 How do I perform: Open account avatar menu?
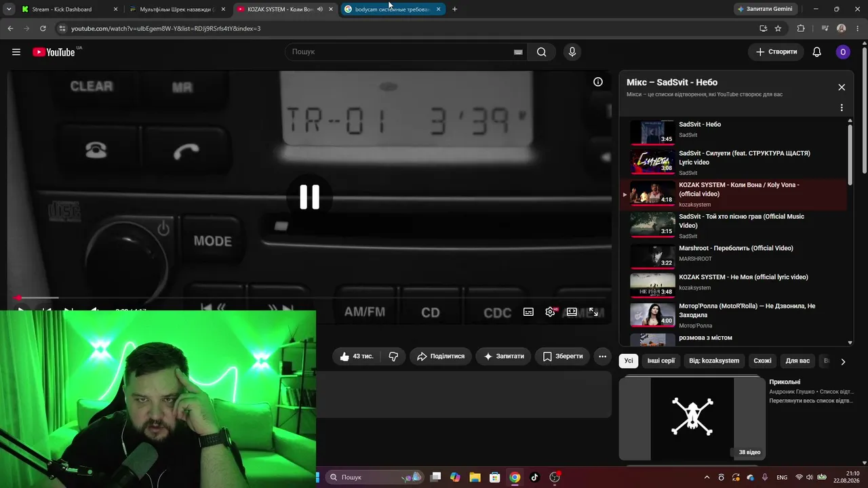[843, 52]
